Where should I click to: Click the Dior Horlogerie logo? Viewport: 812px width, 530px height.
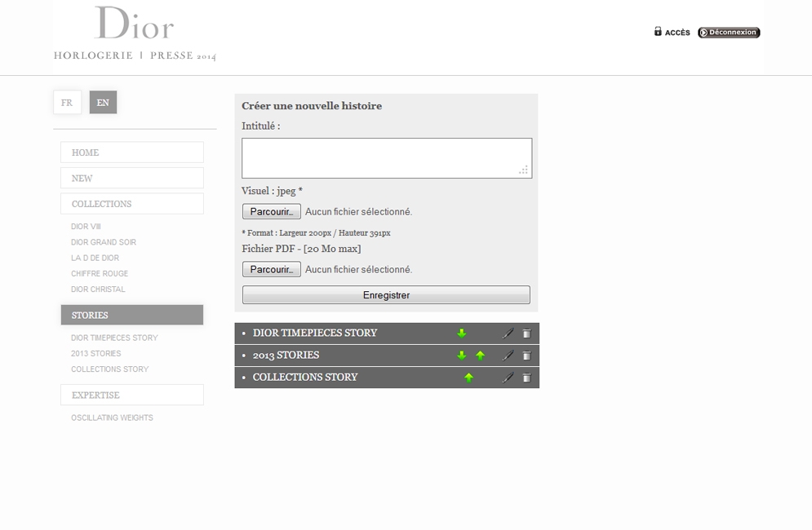pyautogui.click(x=135, y=33)
